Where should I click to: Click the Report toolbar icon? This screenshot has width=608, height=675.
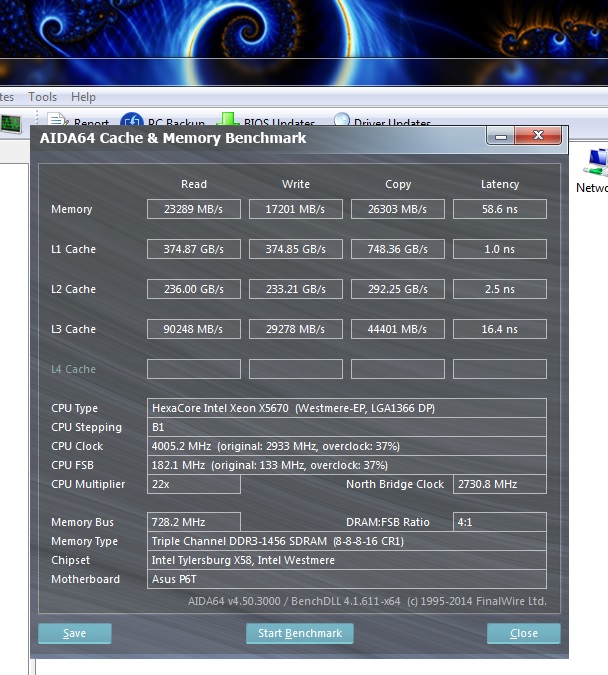click(x=56, y=119)
